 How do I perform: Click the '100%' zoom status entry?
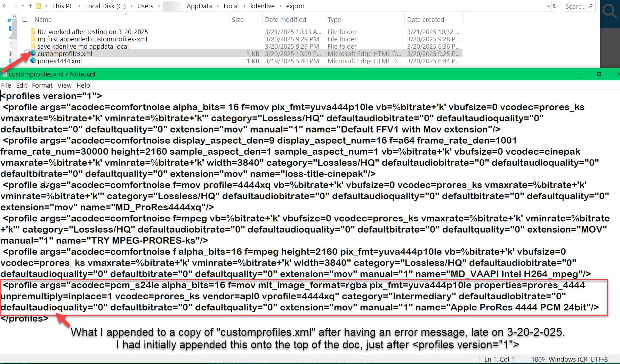click(x=538, y=359)
